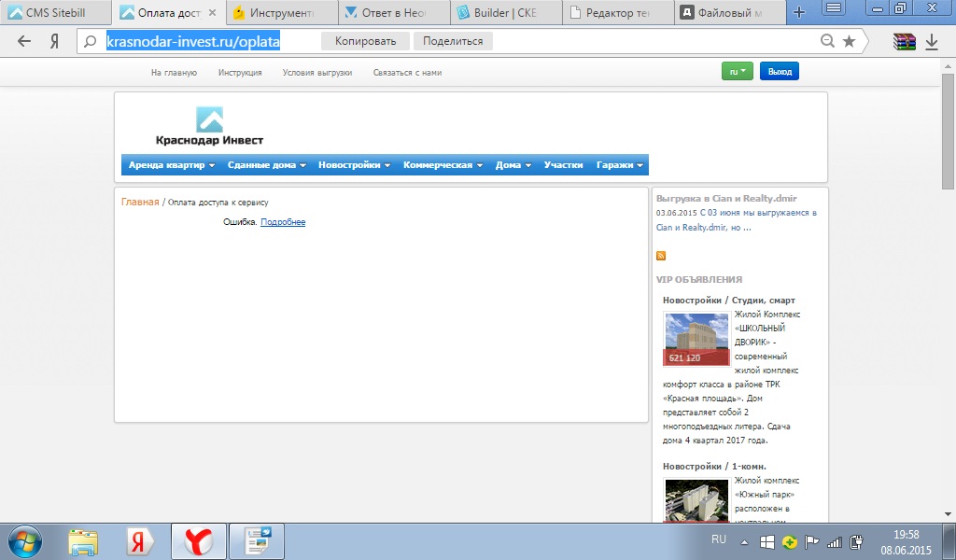
Task: Click the Yandex 'Я' home icon
Action: tap(55, 42)
